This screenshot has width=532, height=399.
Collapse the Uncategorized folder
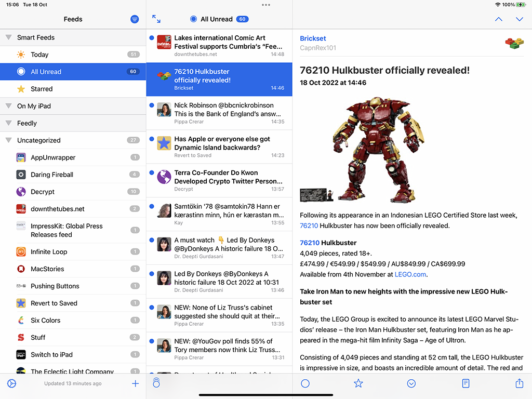(x=9, y=140)
